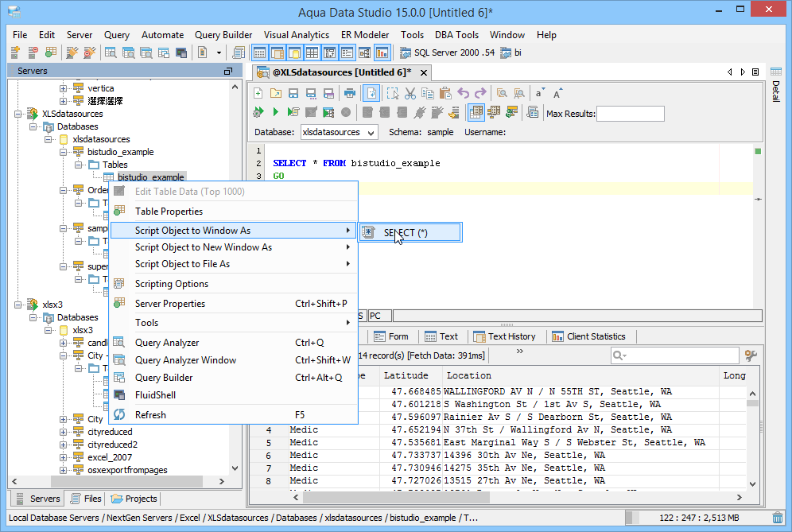The width and height of the screenshot is (792, 532).
Task: Click the Open file icon in editor toolbar
Action: [x=276, y=93]
